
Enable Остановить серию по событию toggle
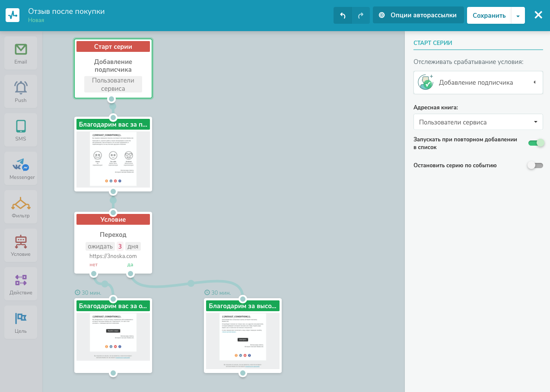(x=535, y=165)
